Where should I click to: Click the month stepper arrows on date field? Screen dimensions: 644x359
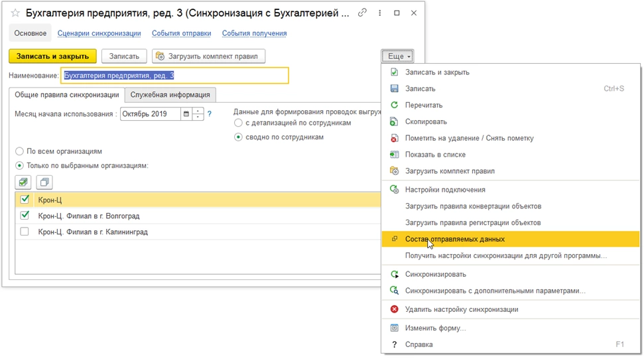[198, 114]
